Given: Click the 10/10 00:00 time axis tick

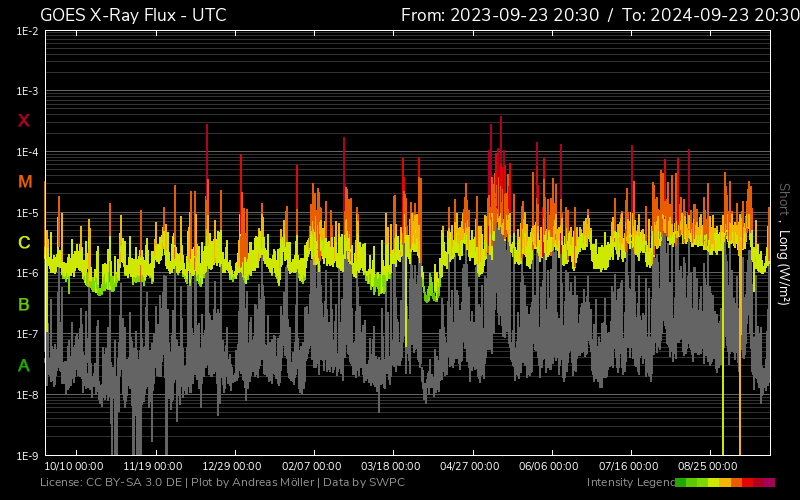Looking at the screenshot, I should [x=74, y=466].
